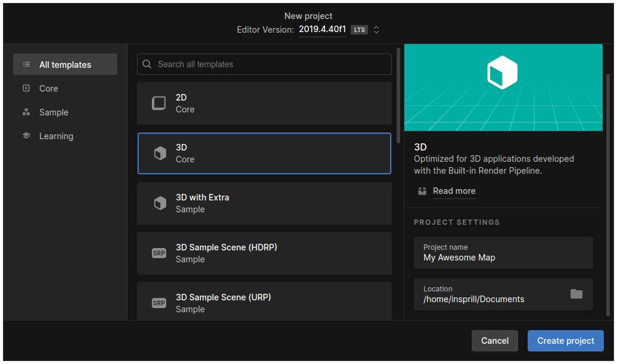
Task: Choose the 3D Sample Scene (URP) template
Action: click(264, 301)
